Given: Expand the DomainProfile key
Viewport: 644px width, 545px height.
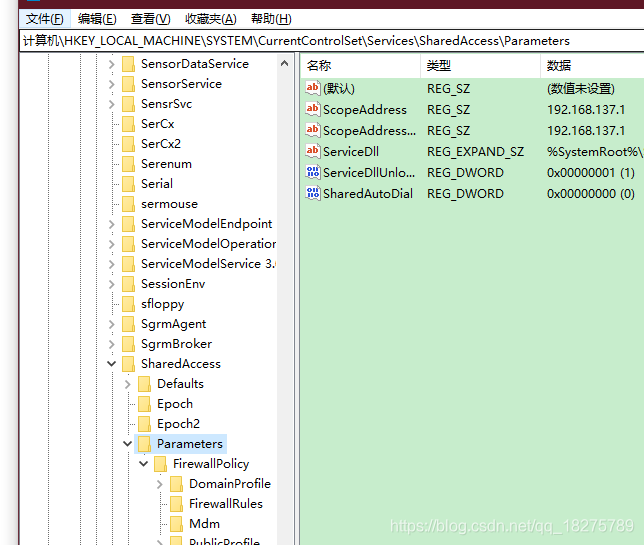Looking at the screenshot, I should (159, 485).
